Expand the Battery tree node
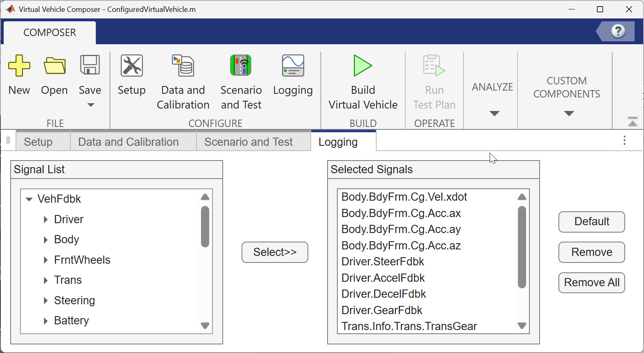This screenshot has width=644, height=353. (x=45, y=321)
